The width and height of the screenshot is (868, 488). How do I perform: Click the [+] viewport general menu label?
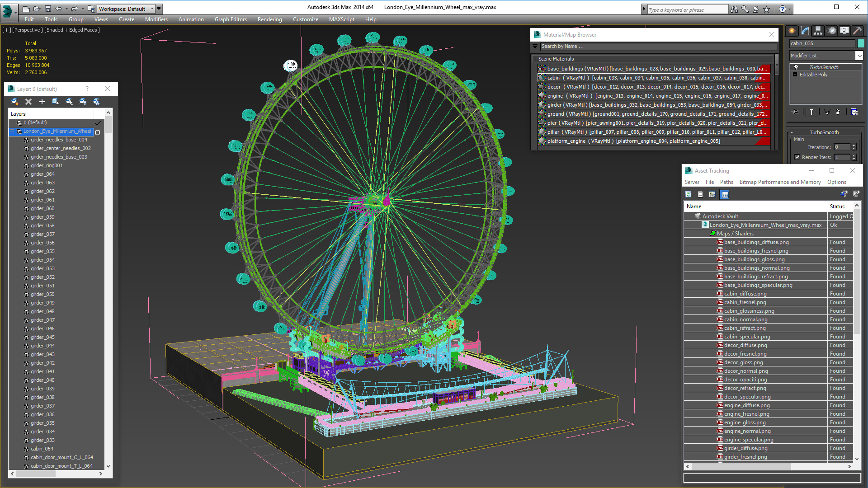(x=6, y=30)
